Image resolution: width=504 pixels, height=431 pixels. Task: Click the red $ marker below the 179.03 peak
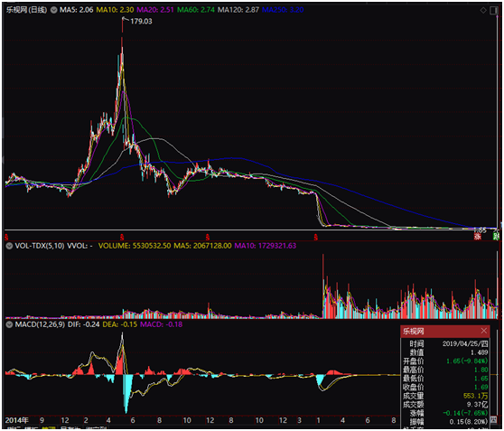pos(122,238)
